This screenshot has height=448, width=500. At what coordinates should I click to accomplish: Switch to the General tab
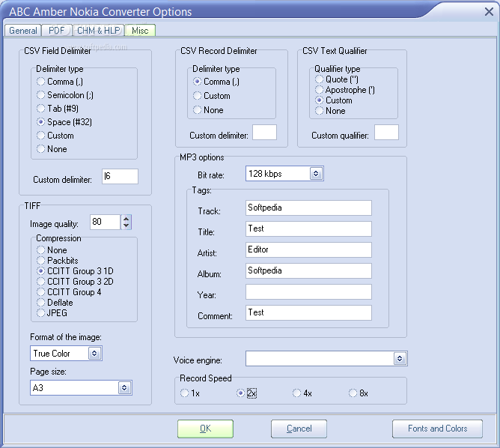pyautogui.click(x=23, y=31)
